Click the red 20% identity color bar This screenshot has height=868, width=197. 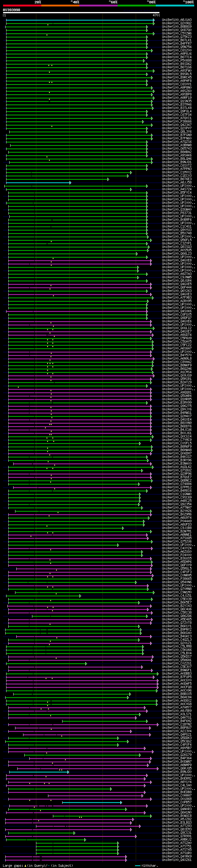[22, 6]
